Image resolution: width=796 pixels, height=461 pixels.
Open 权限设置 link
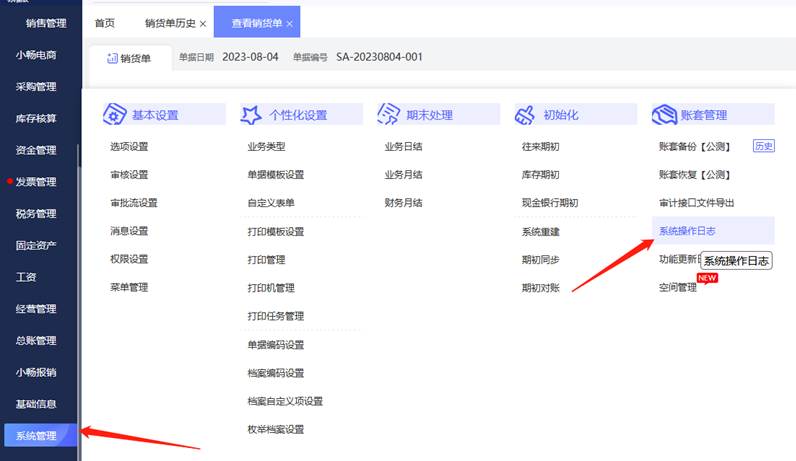click(129, 259)
